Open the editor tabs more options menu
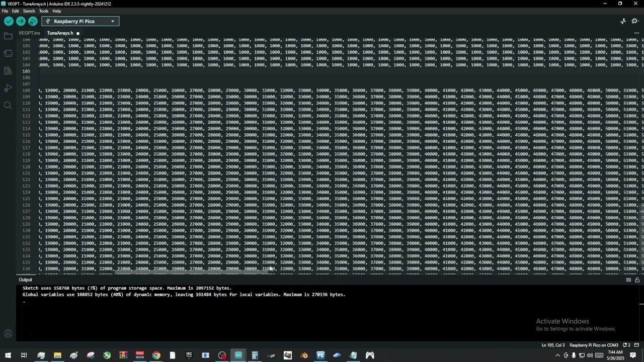 tap(636, 33)
